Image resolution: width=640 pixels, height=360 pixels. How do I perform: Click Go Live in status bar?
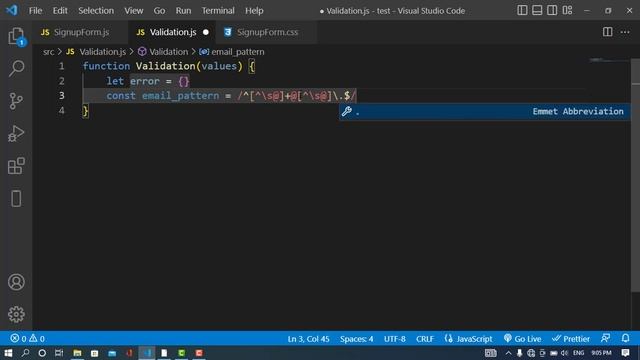522,339
